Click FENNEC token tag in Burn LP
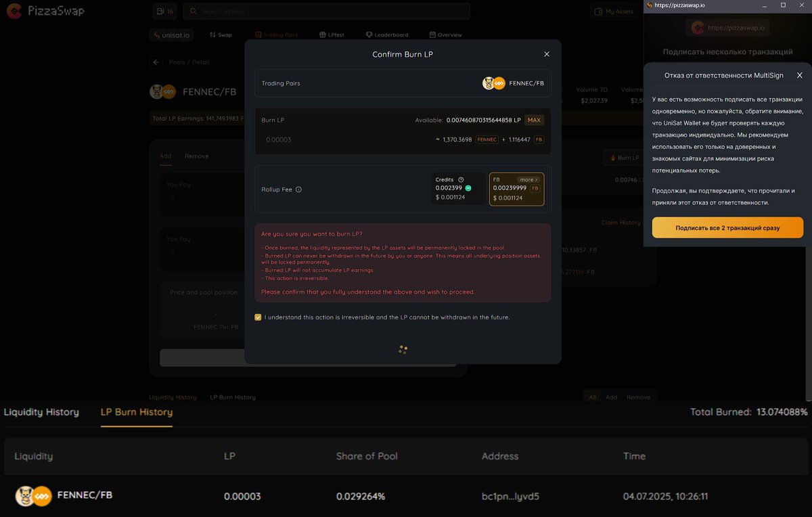812x517 pixels. [487, 139]
